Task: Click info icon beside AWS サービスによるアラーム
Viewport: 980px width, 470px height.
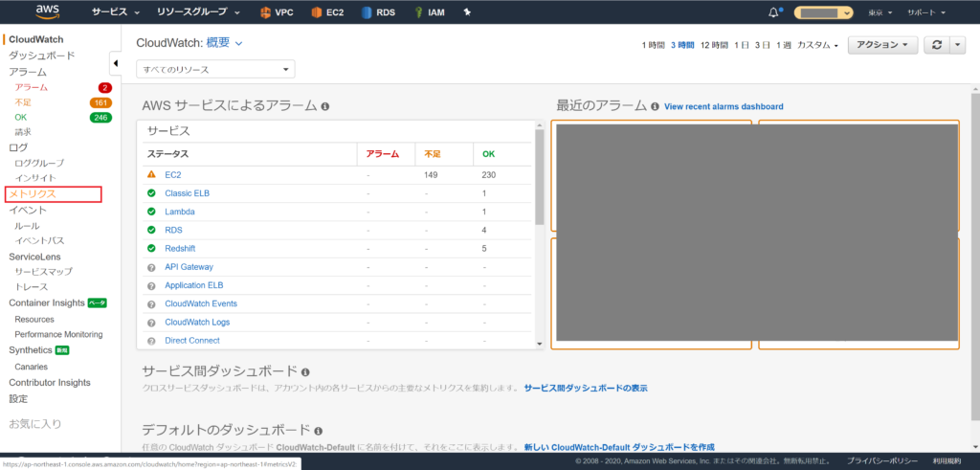Action: coord(325,107)
